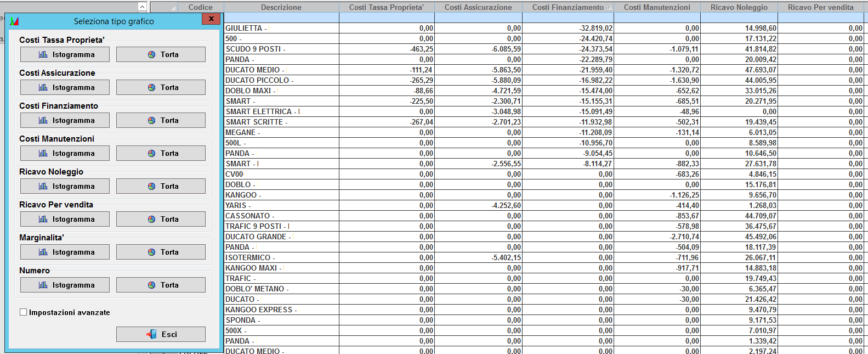Click the chart app icon in dialog title bar
This screenshot has width=868, height=354.
(x=14, y=21)
